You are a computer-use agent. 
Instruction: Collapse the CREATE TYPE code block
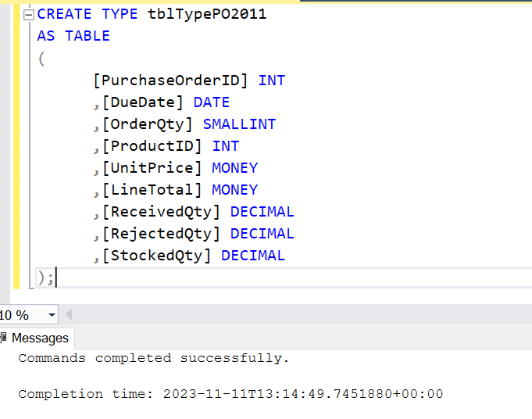click(30, 15)
